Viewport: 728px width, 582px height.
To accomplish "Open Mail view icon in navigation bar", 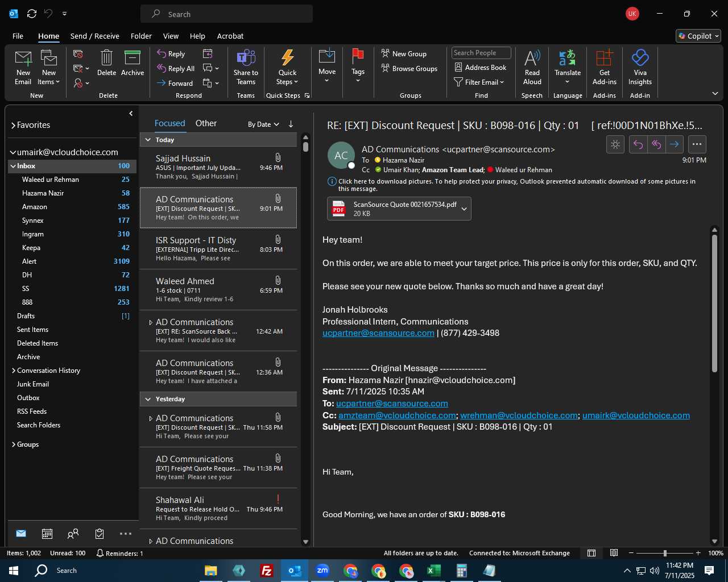I will pyautogui.click(x=21, y=534).
